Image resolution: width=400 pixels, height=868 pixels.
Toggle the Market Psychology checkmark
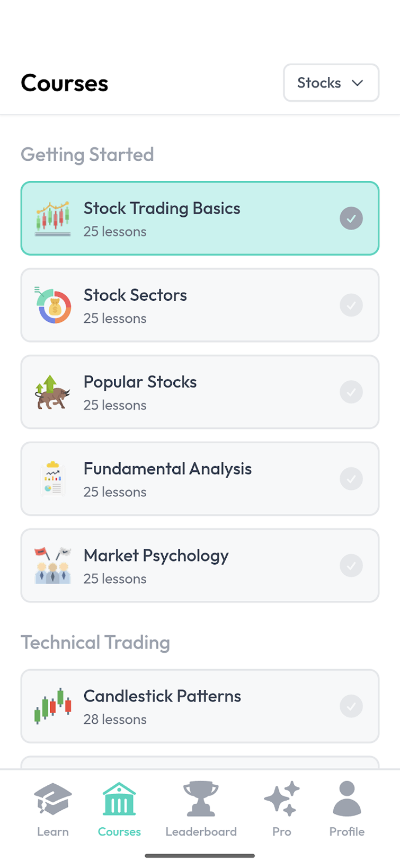pos(351,566)
